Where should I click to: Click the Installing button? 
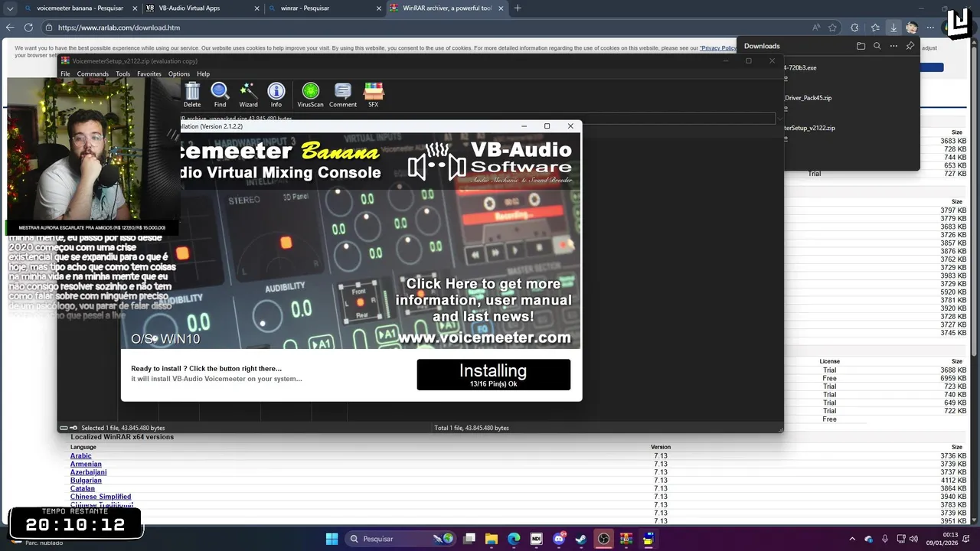click(494, 374)
